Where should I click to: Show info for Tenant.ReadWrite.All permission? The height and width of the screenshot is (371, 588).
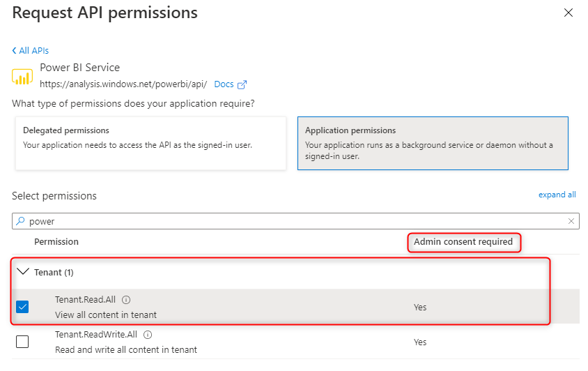pyautogui.click(x=148, y=335)
